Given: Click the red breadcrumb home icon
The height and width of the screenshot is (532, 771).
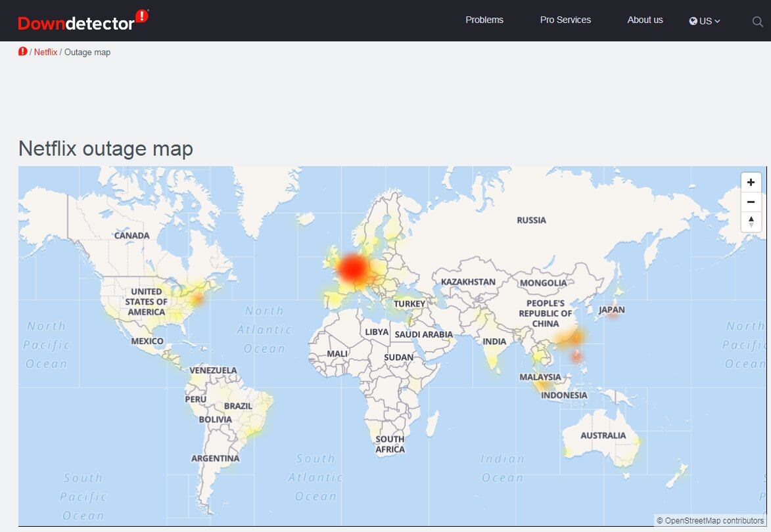Looking at the screenshot, I should tap(23, 52).
